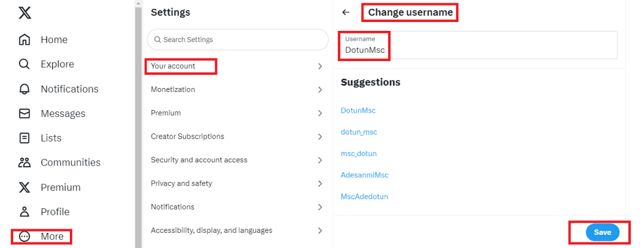Select Security and account access text

[199, 160]
